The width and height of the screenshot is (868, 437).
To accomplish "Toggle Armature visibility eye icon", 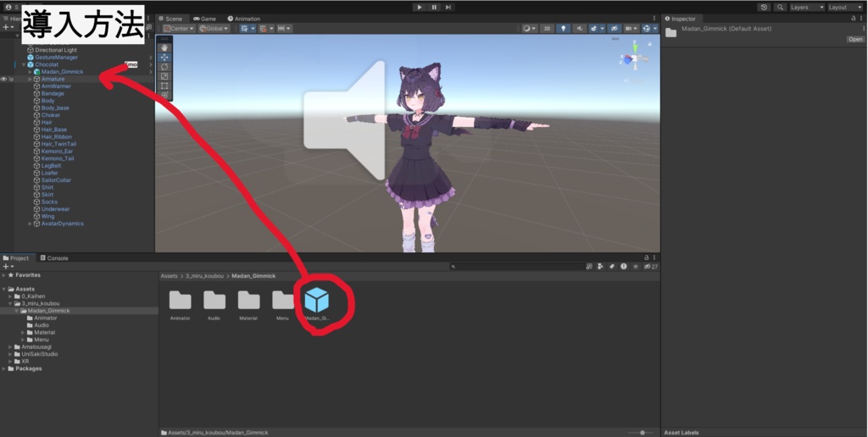I will pos(4,79).
